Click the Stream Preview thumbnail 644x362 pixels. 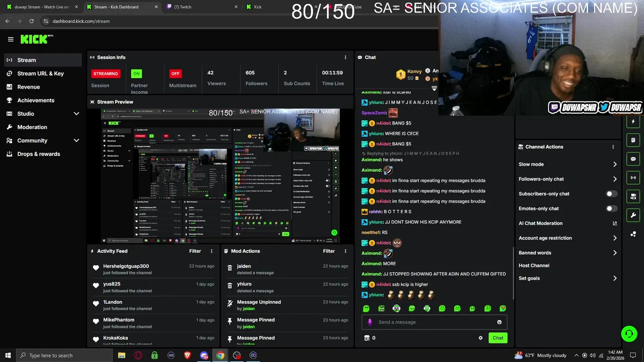[220, 175]
